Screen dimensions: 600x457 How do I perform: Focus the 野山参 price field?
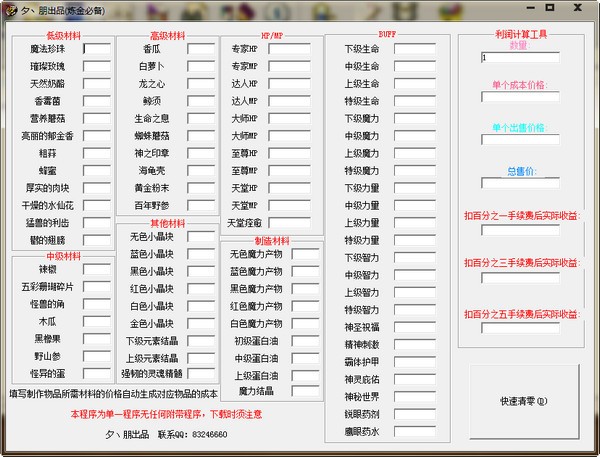click(x=97, y=356)
